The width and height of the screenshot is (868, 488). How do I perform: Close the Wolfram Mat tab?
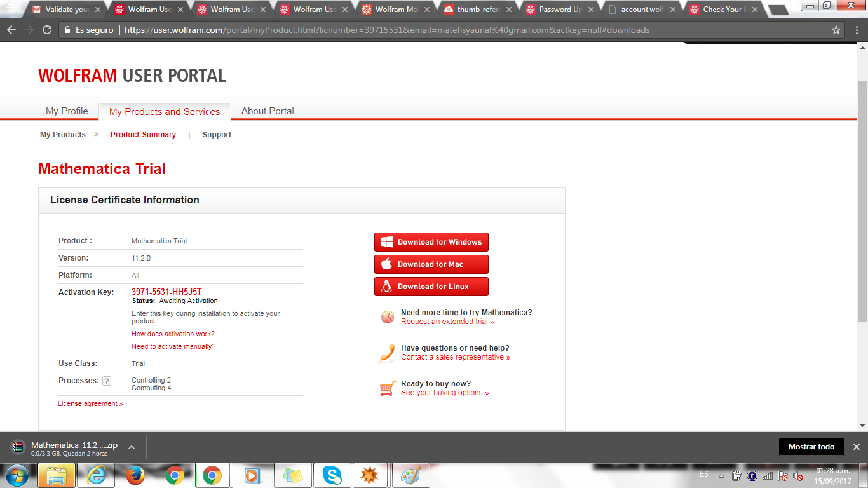(426, 10)
